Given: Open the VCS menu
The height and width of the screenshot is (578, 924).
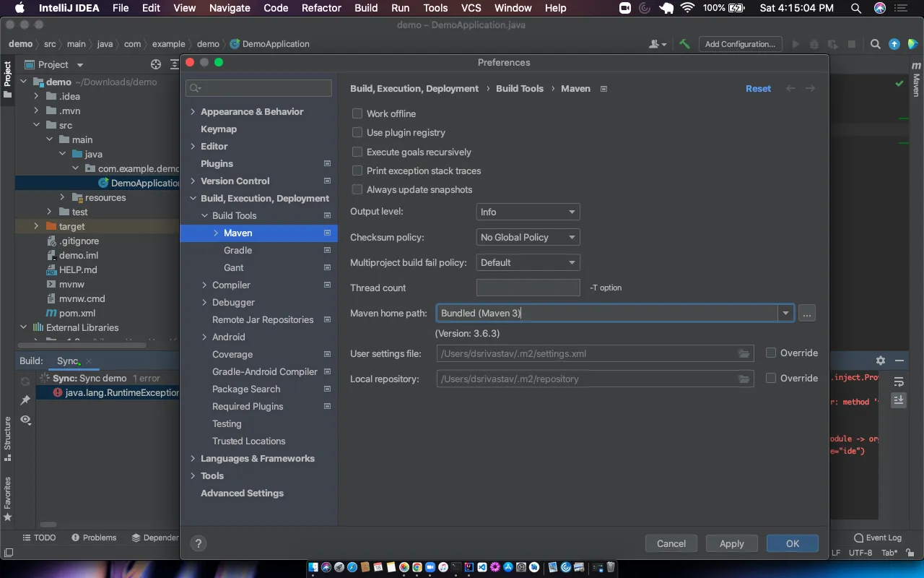Looking at the screenshot, I should [x=471, y=8].
